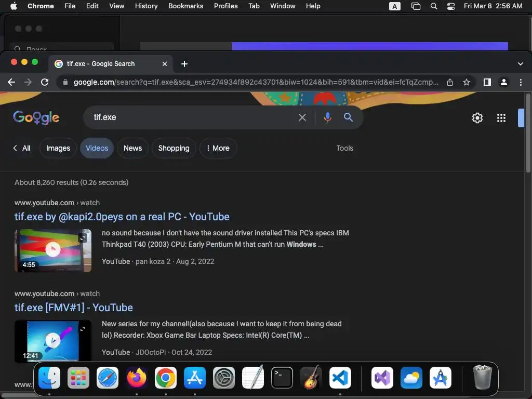Play the 4:55 video thumbnail
532x399 pixels.
pyautogui.click(x=53, y=250)
